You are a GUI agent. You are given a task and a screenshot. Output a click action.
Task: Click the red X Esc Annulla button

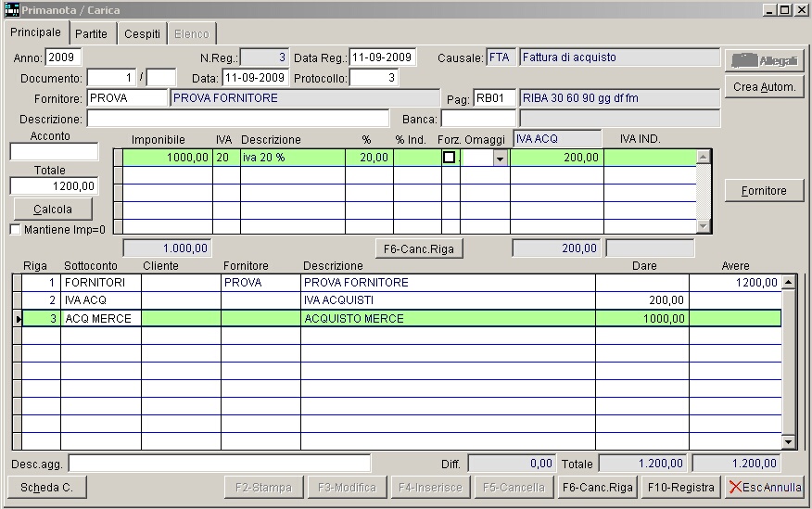[x=765, y=488]
